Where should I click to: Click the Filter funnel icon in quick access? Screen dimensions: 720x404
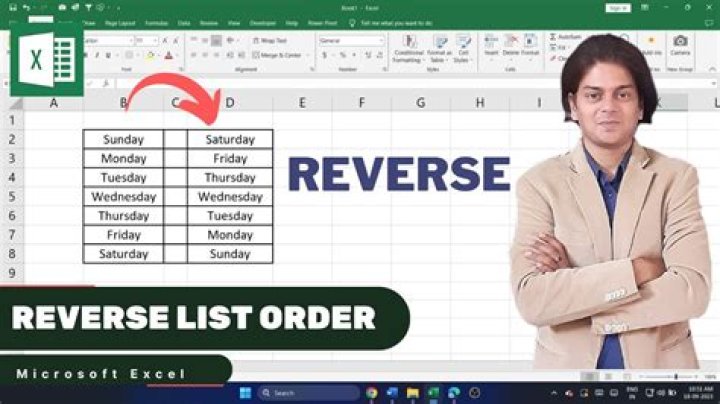(x=88, y=8)
